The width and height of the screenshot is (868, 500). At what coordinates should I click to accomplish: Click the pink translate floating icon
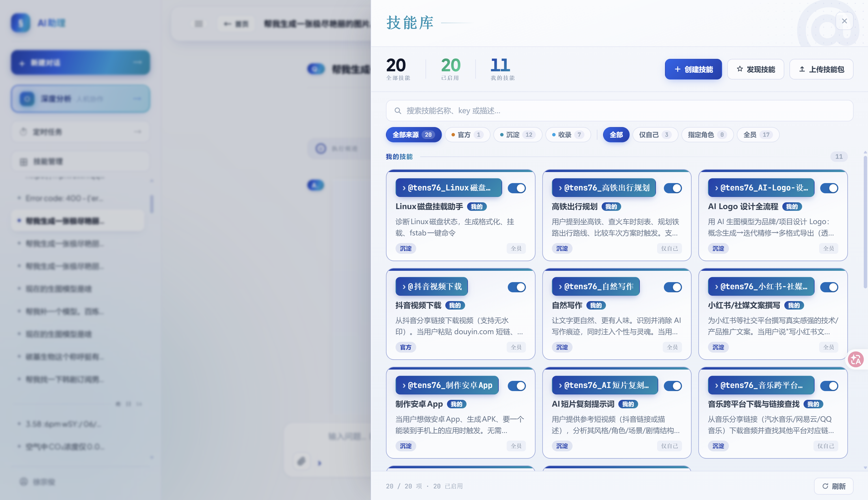[x=856, y=360]
